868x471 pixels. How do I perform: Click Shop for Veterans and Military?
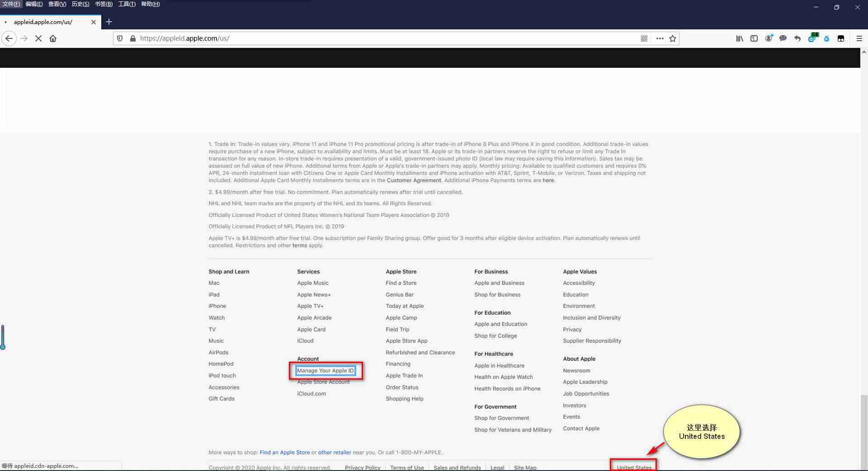(x=513, y=430)
